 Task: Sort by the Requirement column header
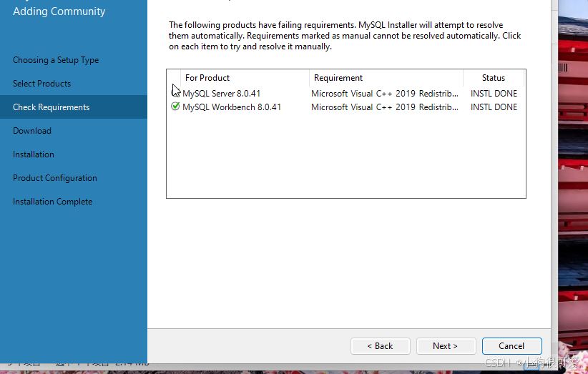[386, 78]
